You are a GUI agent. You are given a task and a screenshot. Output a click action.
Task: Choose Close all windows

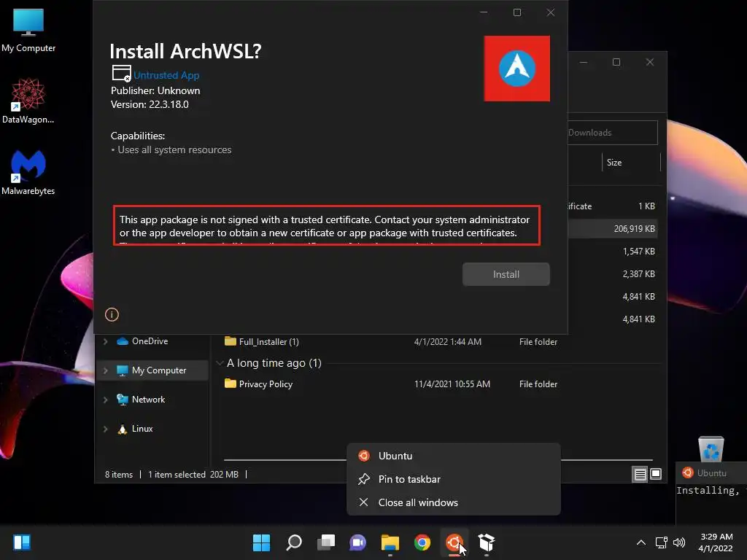click(454, 502)
